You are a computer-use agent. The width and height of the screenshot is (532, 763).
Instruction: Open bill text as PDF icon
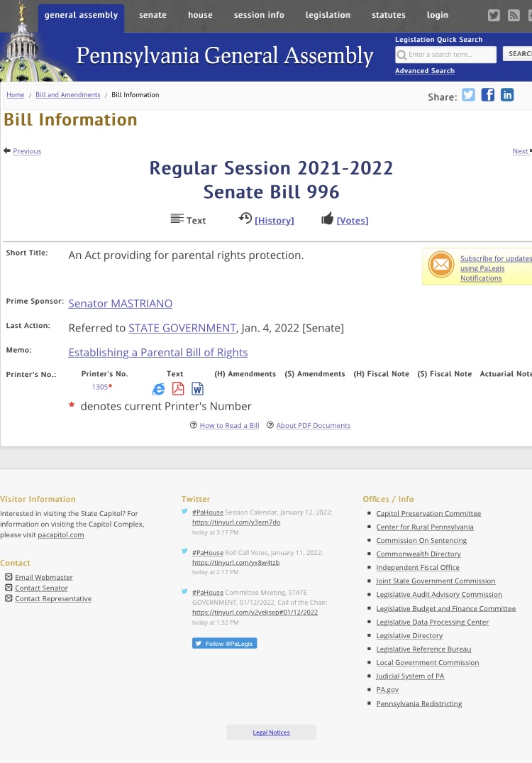point(178,389)
